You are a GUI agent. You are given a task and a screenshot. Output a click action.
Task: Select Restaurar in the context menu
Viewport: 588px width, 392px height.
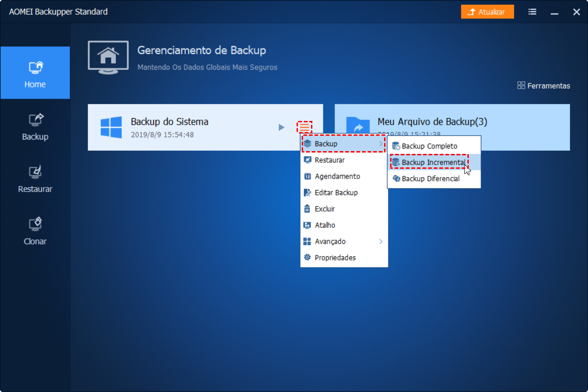pos(344,160)
